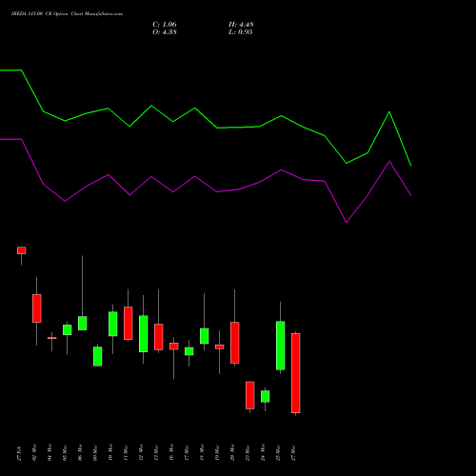Click the high value H: 4.48
Viewport: 476px width, 476px height.
(241, 25)
